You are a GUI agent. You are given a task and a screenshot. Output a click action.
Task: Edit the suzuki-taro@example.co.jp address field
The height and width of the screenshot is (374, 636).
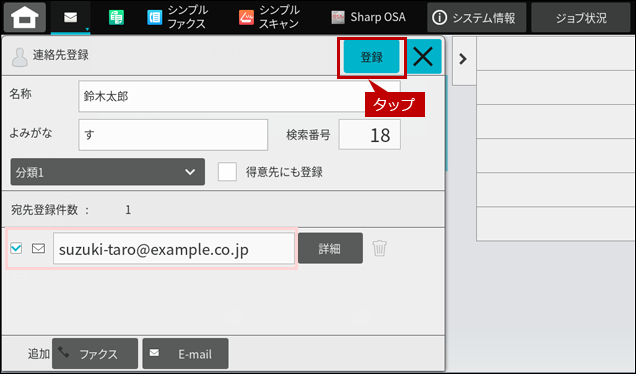174,249
